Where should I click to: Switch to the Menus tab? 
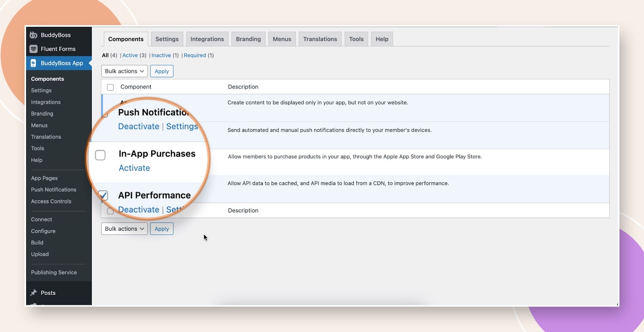[x=282, y=39]
